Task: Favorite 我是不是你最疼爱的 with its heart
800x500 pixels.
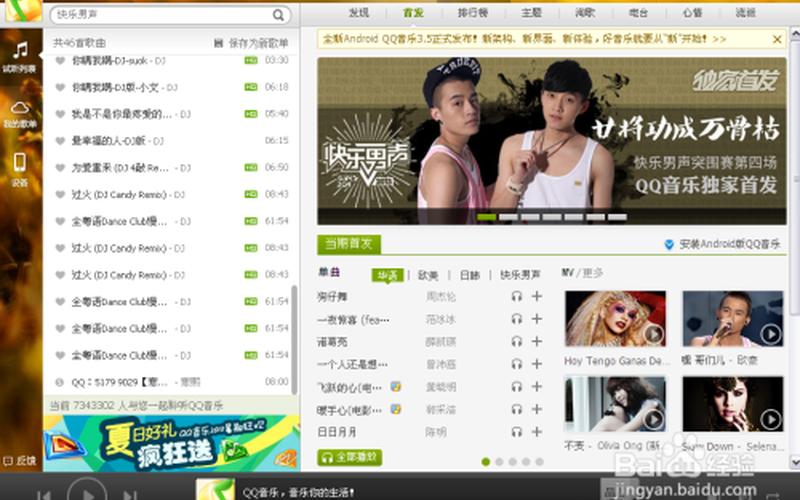Action: (x=60, y=114)
